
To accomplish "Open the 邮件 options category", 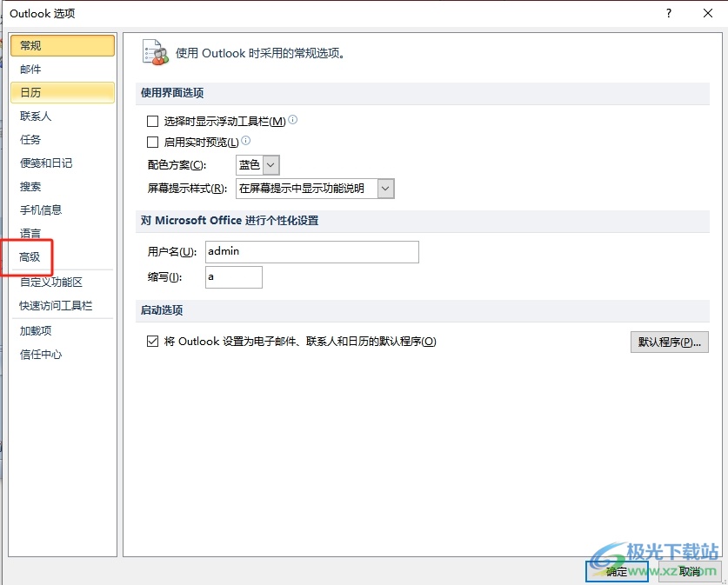I will click(x=63, y=70).
